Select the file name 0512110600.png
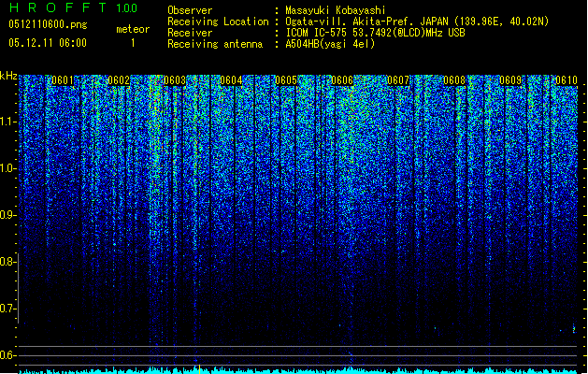Screen dimensions: 588x374 (x=48, y=25)
